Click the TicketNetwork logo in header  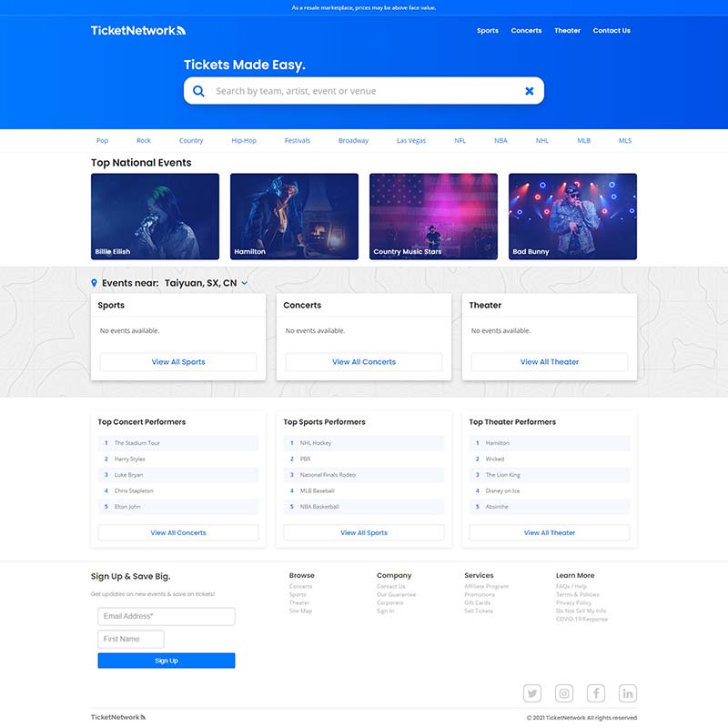[138, 31]
